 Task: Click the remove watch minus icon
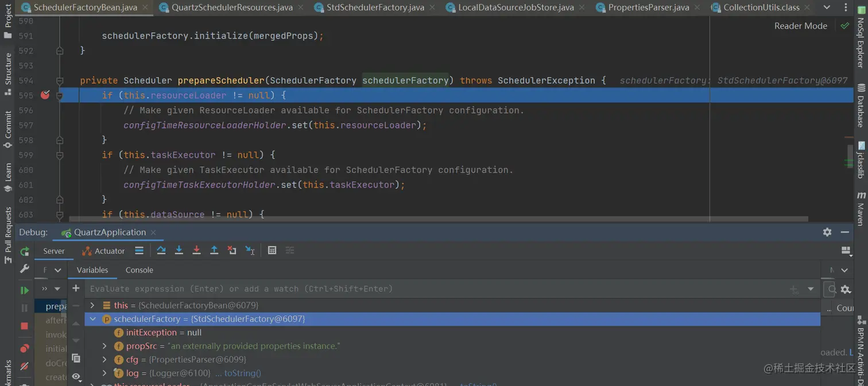coord(76,306)
